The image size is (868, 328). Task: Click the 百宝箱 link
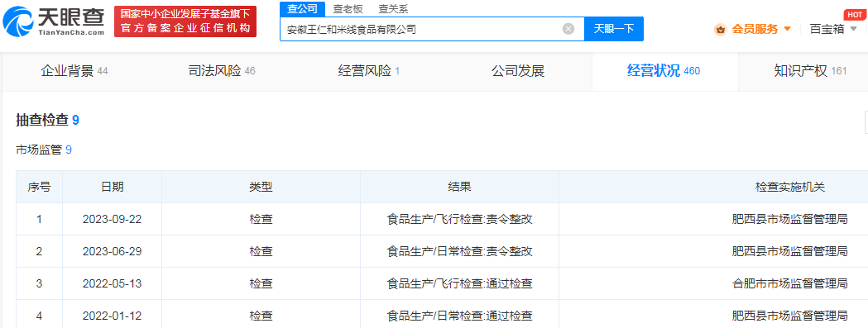tap(827, 29)
